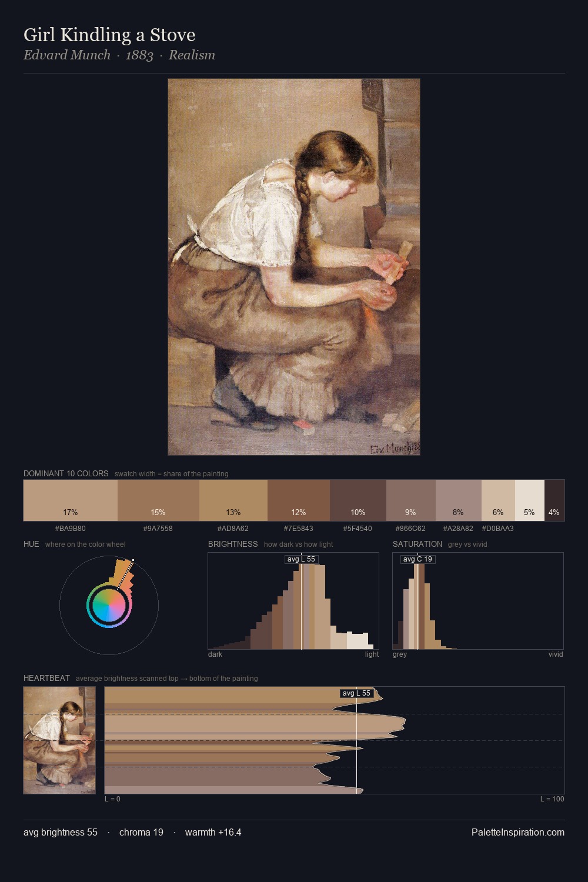The width and height of the screenshot is (588, 882).
Task: Click the 'DOMINANT 10 COLORS' heading
Action: (66, 473)
